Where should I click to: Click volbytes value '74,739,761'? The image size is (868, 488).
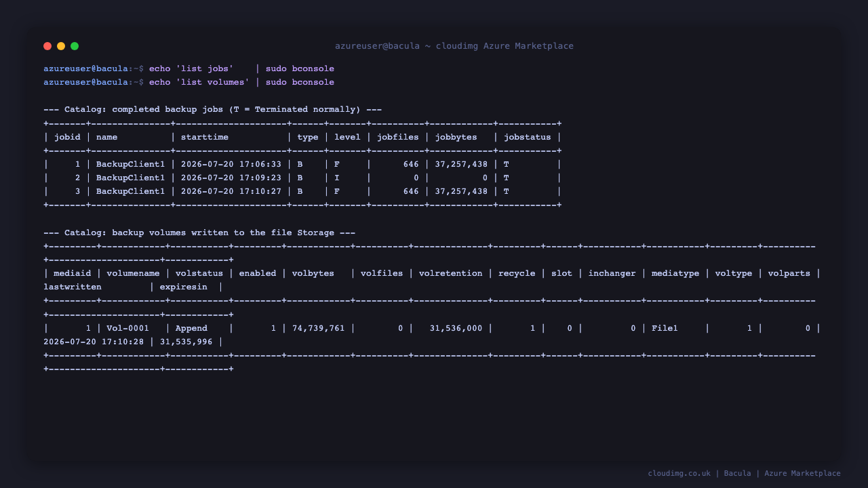pyautogui.click(x=319, y=329)
